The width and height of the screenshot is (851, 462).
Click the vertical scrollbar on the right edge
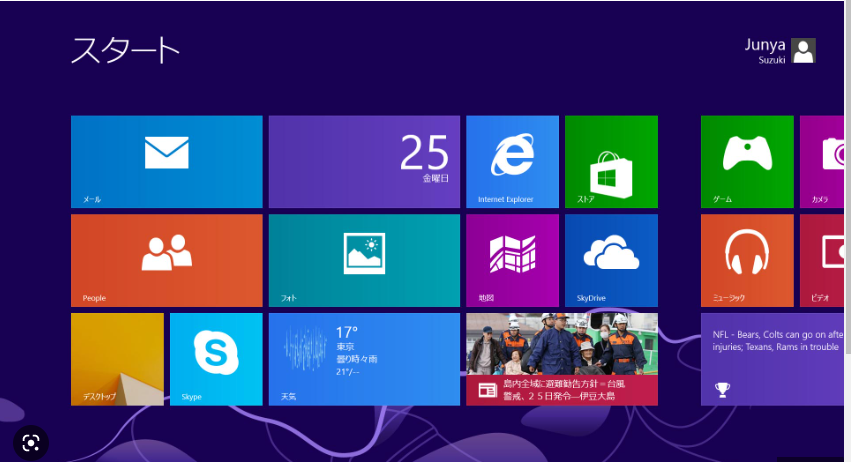[848, 179]
